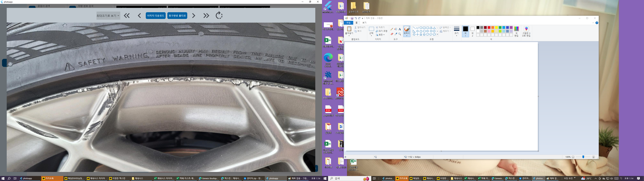Choose the Text tool in Paint
Screen dimensions: 644x181
pos(400,29)
